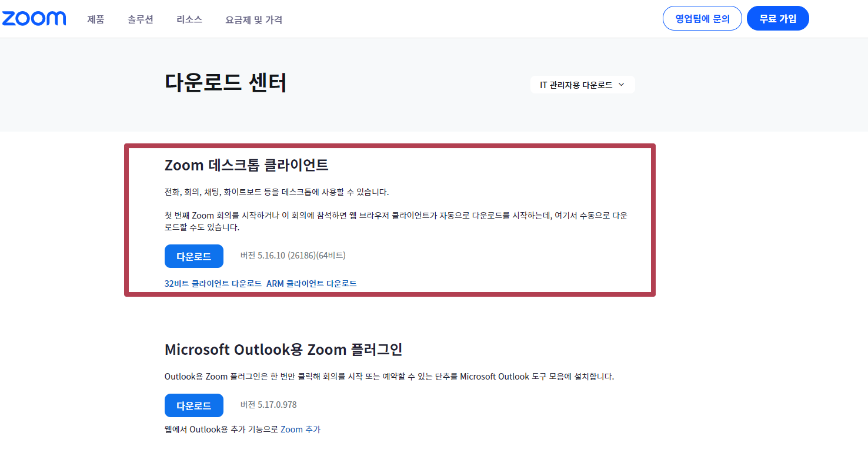The width and height of the screenshot is (868, 463).
Task: Open the 제품 menu
Action: pyautogui.click(x=95, y=19)
